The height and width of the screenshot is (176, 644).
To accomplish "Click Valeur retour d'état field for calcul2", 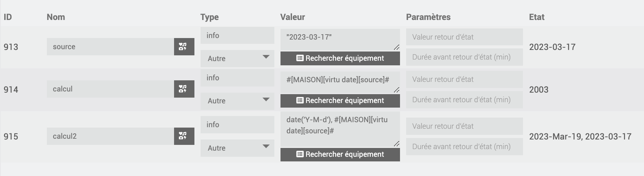I will (465, 126).
